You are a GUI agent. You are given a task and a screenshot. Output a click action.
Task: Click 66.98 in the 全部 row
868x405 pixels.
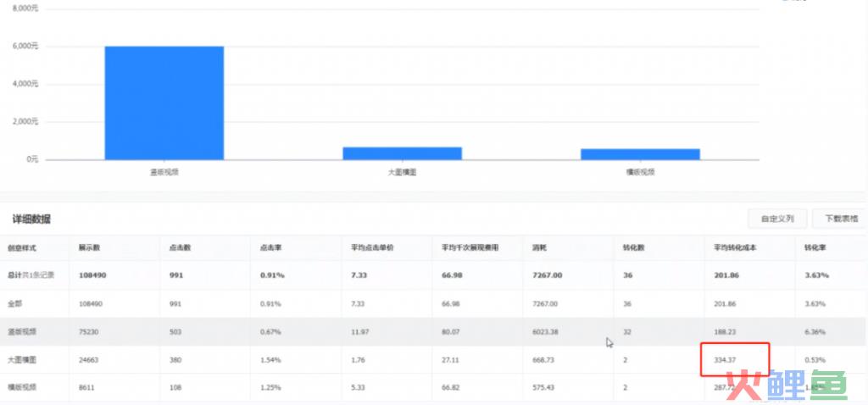coord(452,303)
